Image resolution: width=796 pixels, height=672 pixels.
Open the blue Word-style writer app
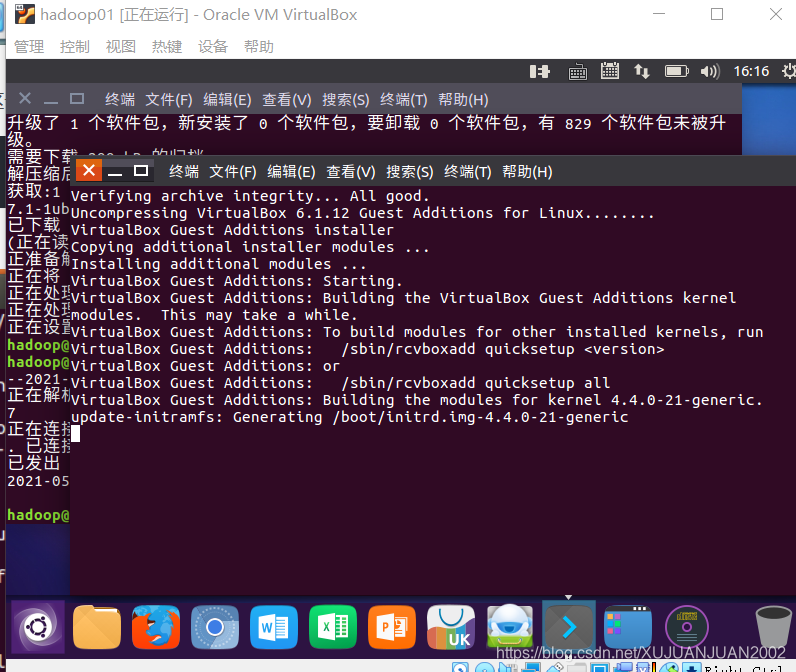click(x=274, y=627)
